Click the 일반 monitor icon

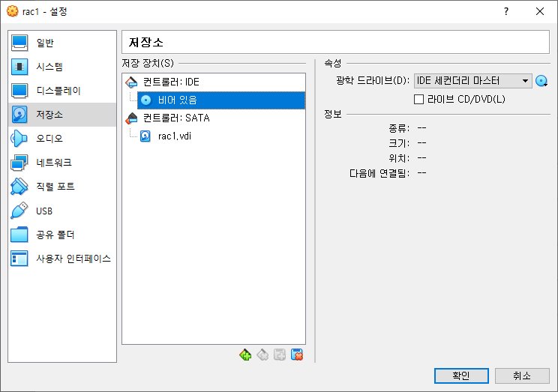click(19, 43)
